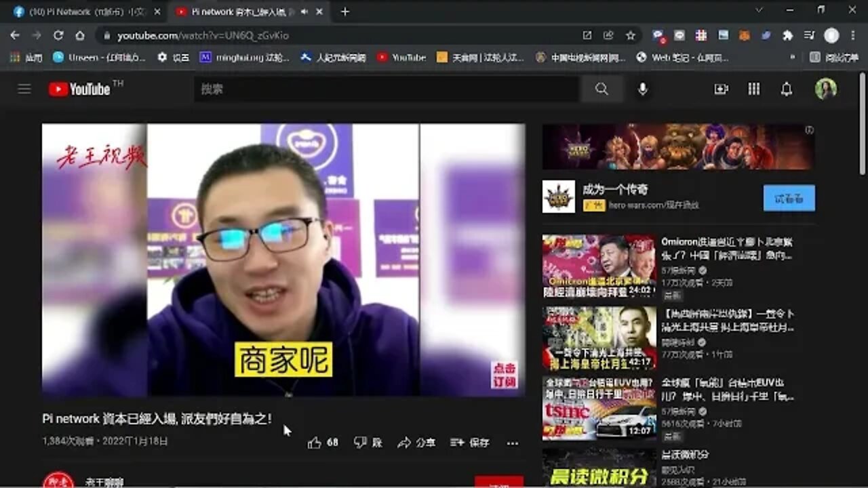Share the video with the arrow icon
This screenshot has width=868, height=488.
pos(404,443)
